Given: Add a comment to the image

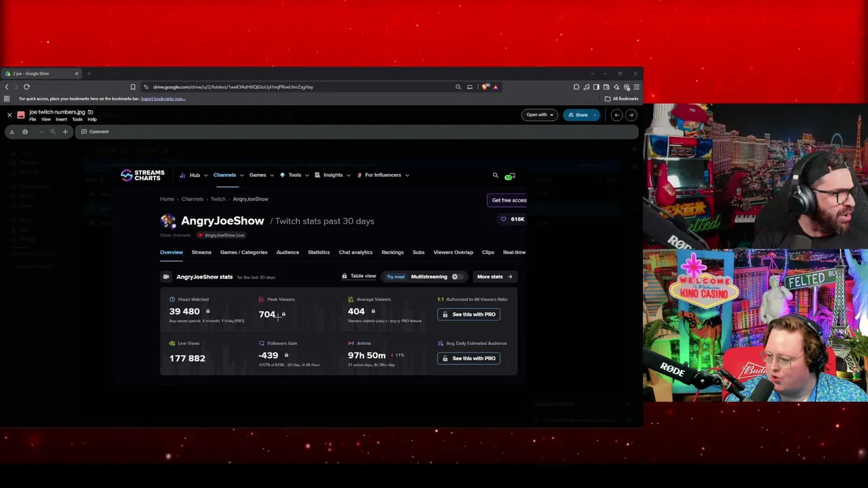Looking at the screenshot, I should [95, 131].
